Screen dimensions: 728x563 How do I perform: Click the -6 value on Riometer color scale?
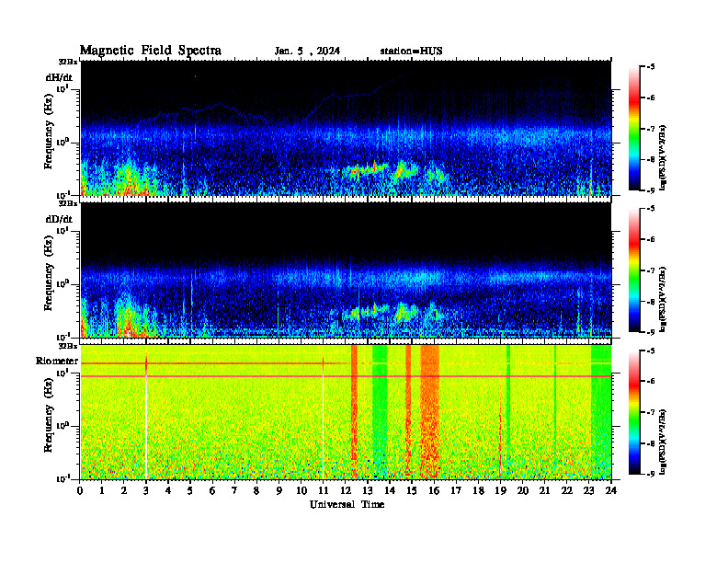point(652,381)
